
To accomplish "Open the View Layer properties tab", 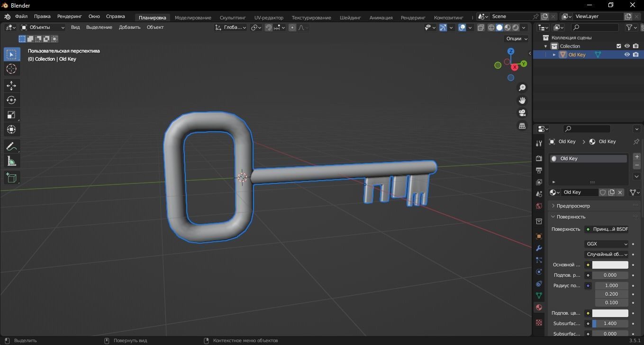I will [x=539, y=182].
